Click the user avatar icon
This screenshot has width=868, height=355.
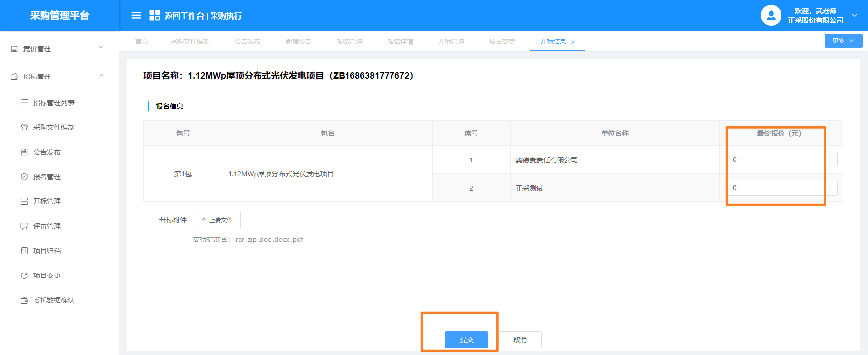point(771,15)
